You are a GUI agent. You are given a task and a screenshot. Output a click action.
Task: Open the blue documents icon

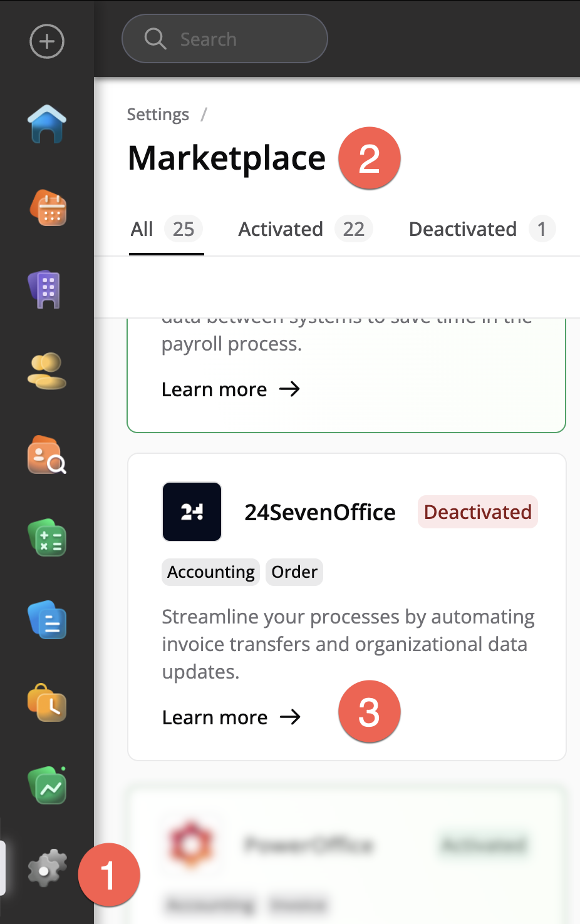pyautogui.click(x=48, y=620)
